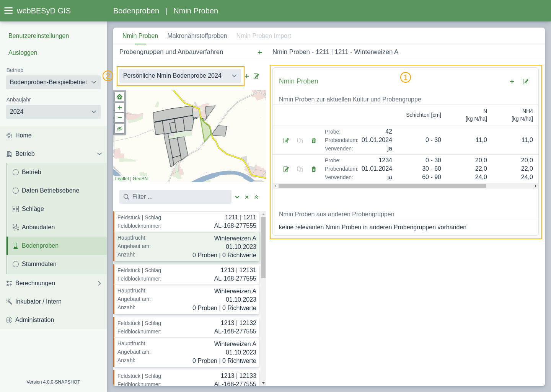Switch to Nmin Proben tab

point(140,36)
